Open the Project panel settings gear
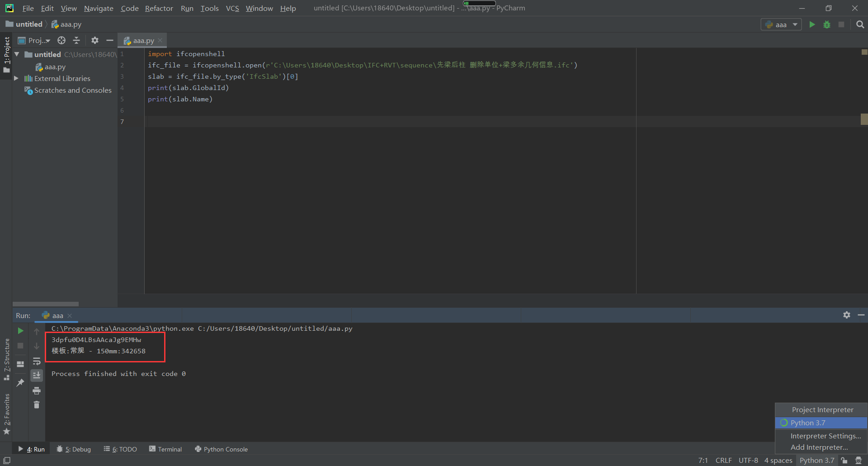This screenshot has width=868, height=466. pyautogui.click(x=94, y=40)
